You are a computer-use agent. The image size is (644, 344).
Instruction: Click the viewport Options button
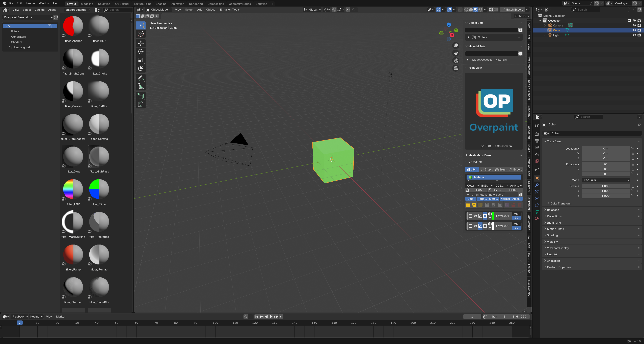pos(522,16)
